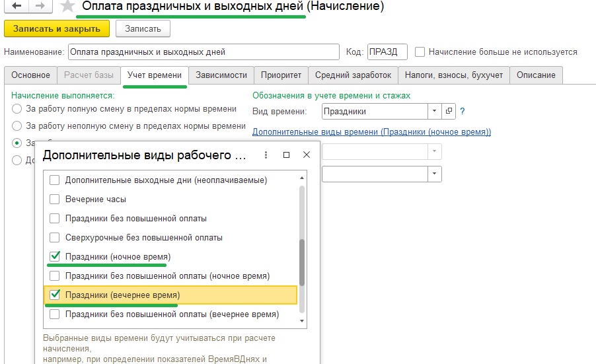Click the Вид времени Праздники field

[x=375, y=112]
